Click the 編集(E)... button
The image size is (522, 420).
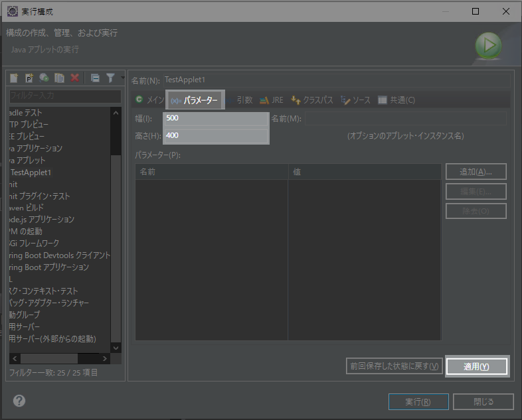click(x=476, y=192)
